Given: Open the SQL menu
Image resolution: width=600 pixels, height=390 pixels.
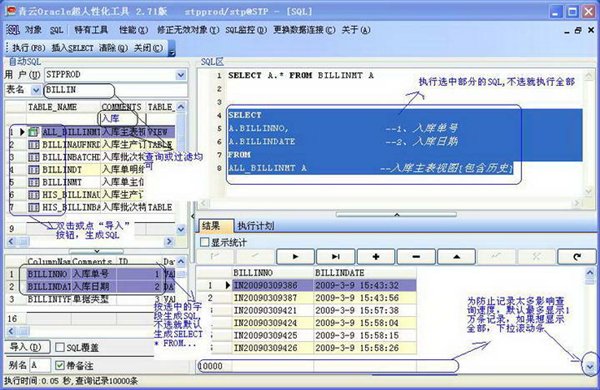Looking at the screenshot, I should coord(56,30).
